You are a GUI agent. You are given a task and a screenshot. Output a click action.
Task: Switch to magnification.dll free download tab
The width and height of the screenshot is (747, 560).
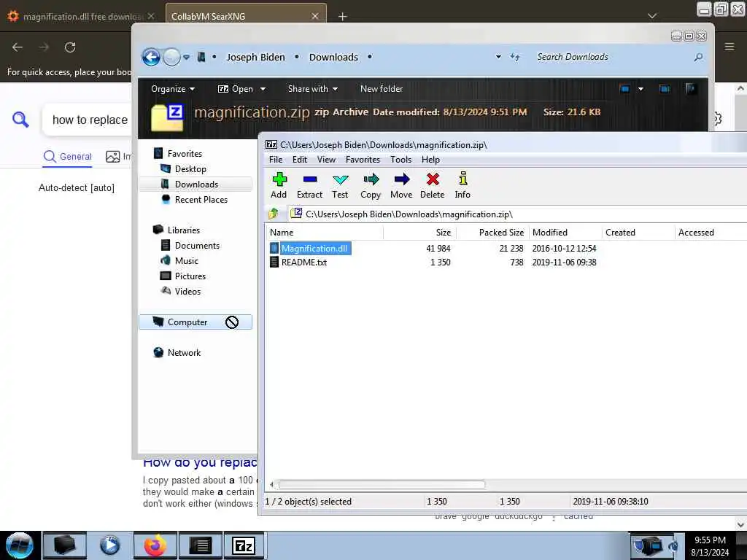tap(82, 17)
